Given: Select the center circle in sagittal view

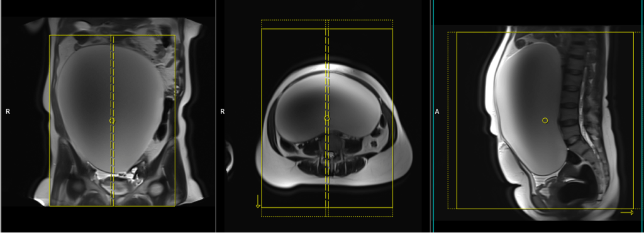Looking at the screenshot, I should 545,120.
